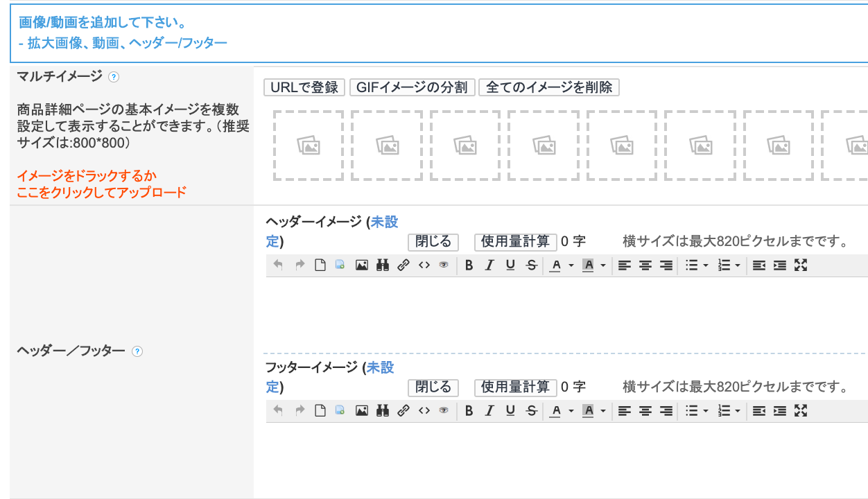Click the insert image icon in header editor
868x499 pixels.
(361, 265)
